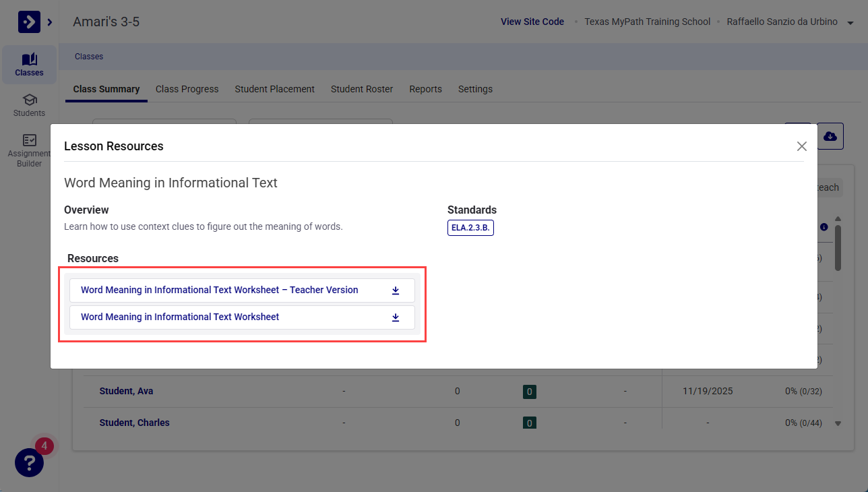Open the Student Placement tab
The height and width of the screenshot is (492, 868).
[274, 89]
